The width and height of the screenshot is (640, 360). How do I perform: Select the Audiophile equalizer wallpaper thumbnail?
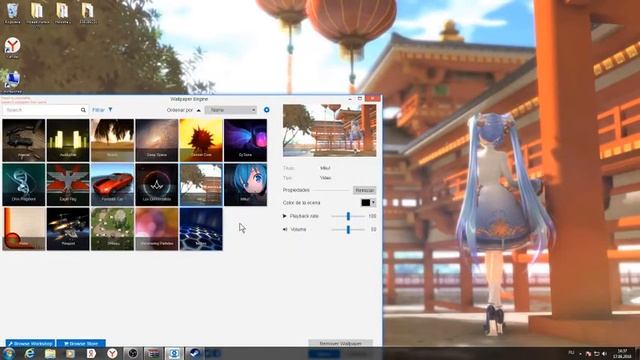tap(68, 140)
